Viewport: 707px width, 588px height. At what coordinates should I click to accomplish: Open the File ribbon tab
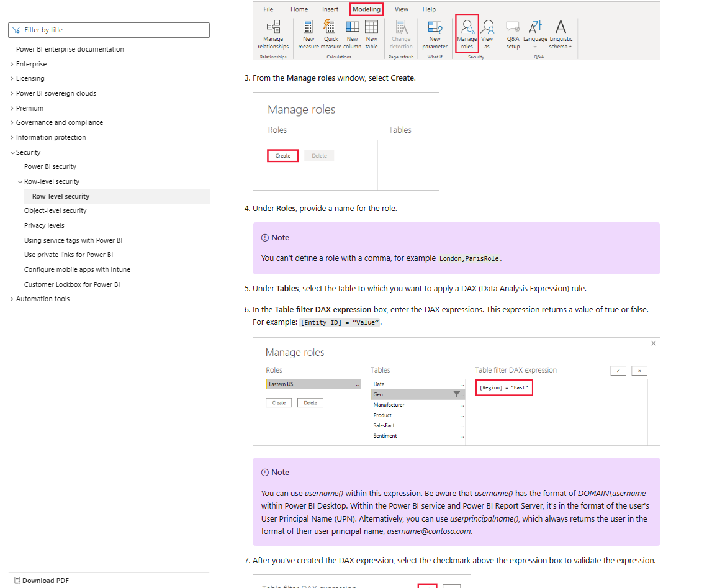(x=268, y=9)
